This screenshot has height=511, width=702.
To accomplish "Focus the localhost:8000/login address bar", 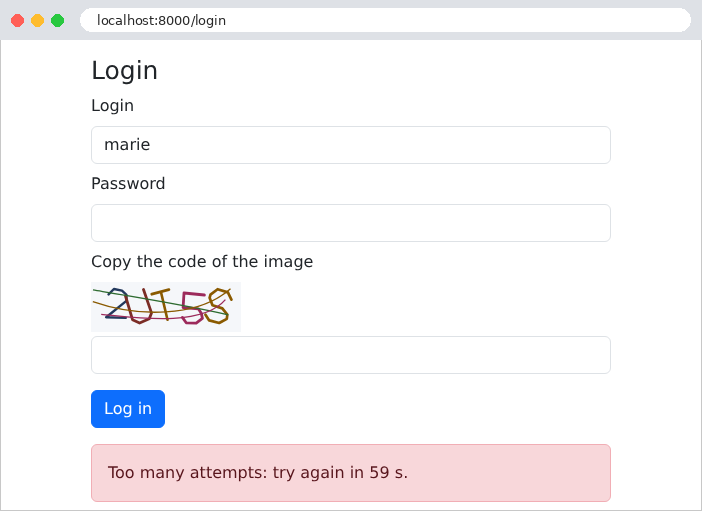I will (385, 20).
